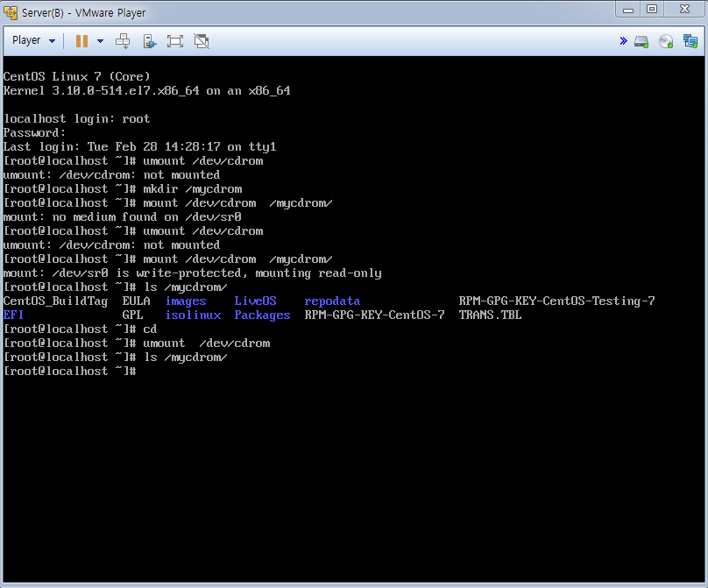Click the 'Server(B) - VMware Player' window title
The image size is (708, 588).
(x=83, y=12)
